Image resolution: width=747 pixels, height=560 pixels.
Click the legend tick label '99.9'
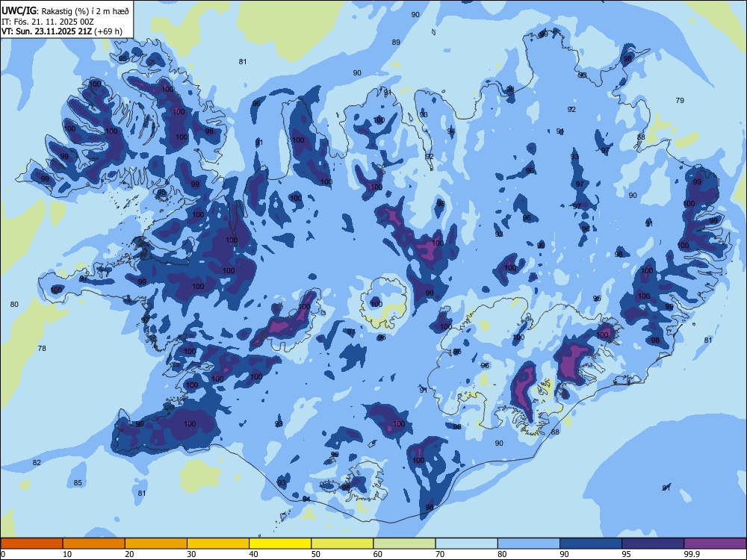691,554
